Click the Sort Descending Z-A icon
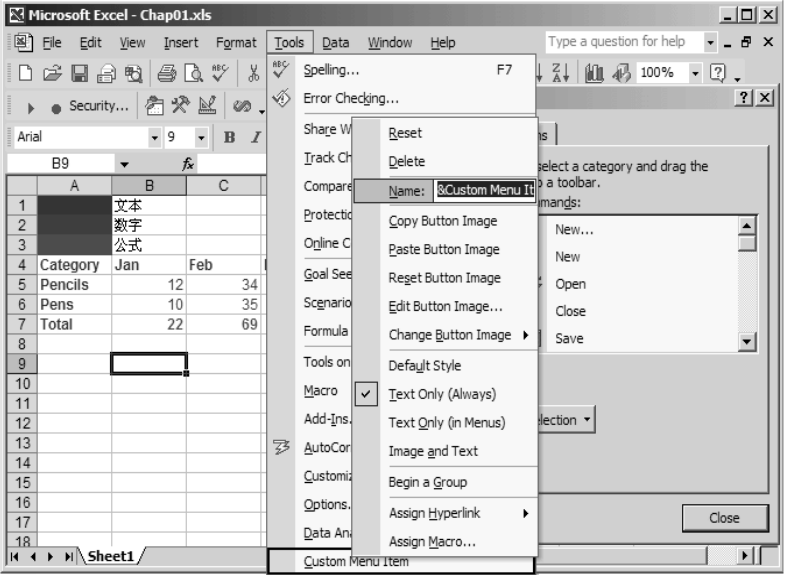The width and height of the screenshot is (786, 575). [x=560, y=73]
